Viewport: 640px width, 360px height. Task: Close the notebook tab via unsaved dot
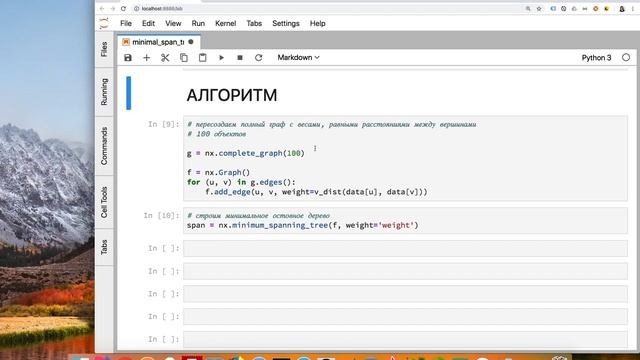coord(191,42)
